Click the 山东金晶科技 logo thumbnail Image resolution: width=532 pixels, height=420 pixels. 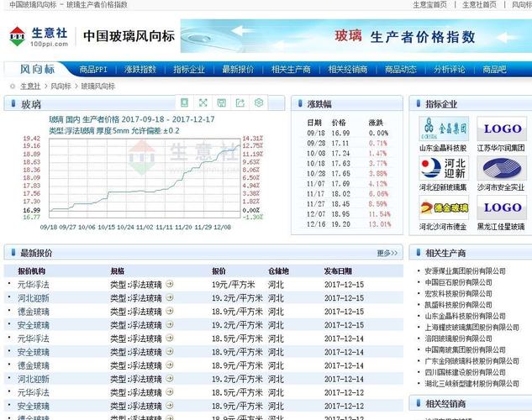pos(444,129)
